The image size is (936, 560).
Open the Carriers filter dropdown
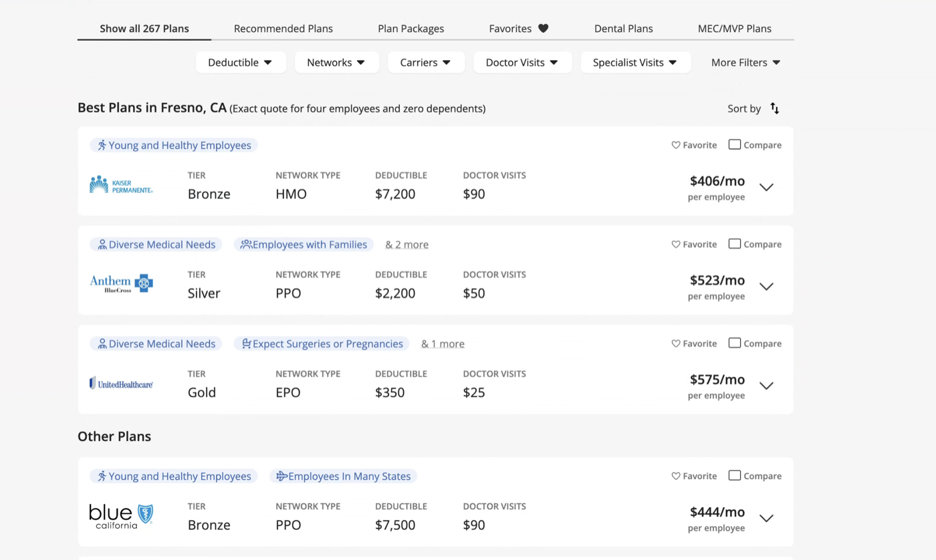pyautogui.click(x=426, y=62)
